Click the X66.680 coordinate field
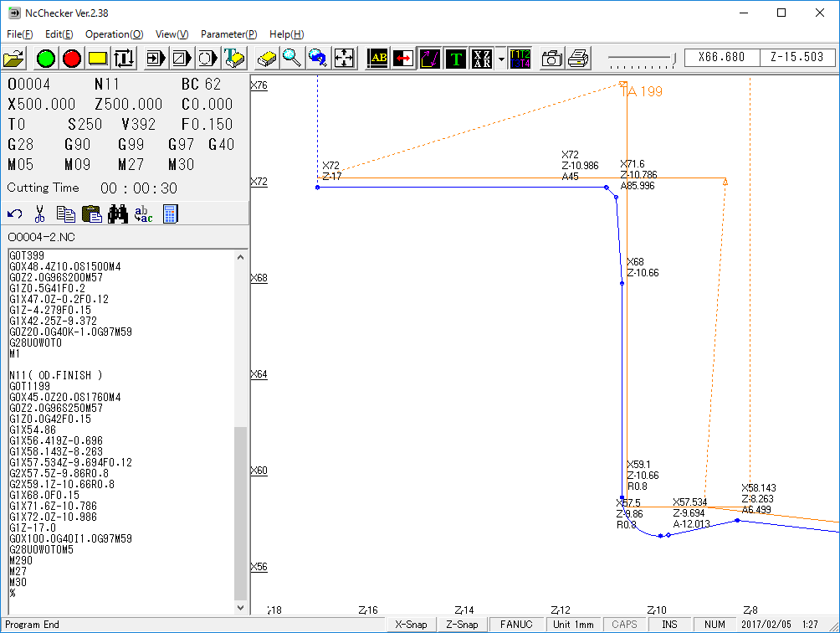This screenshot has width=840, height=633. [x=721, y=57]
